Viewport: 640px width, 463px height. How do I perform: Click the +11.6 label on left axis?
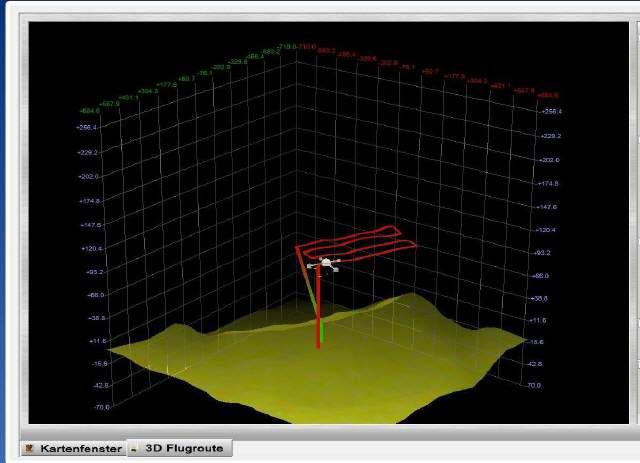[96, 341]
